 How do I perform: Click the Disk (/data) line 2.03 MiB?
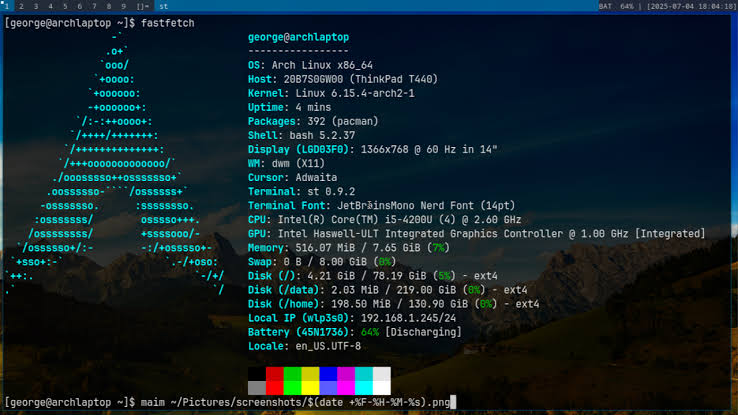(388, 290)
